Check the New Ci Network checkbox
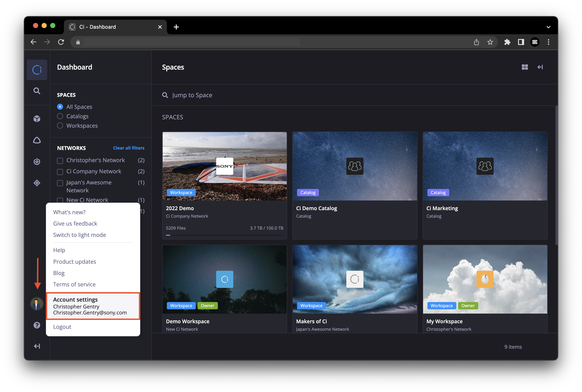The width and height of the screenshot is (582, 392). pos(60,200)
